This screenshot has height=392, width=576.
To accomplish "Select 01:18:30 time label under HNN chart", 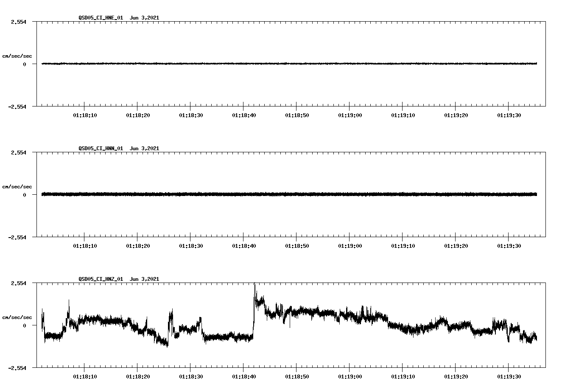I will 191,246.
